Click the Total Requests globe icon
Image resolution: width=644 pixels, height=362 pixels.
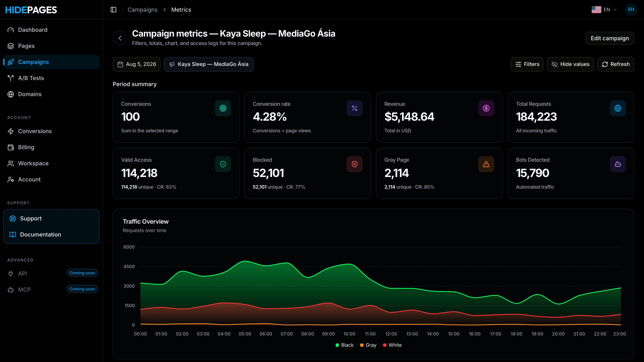[x=618, y=108]
